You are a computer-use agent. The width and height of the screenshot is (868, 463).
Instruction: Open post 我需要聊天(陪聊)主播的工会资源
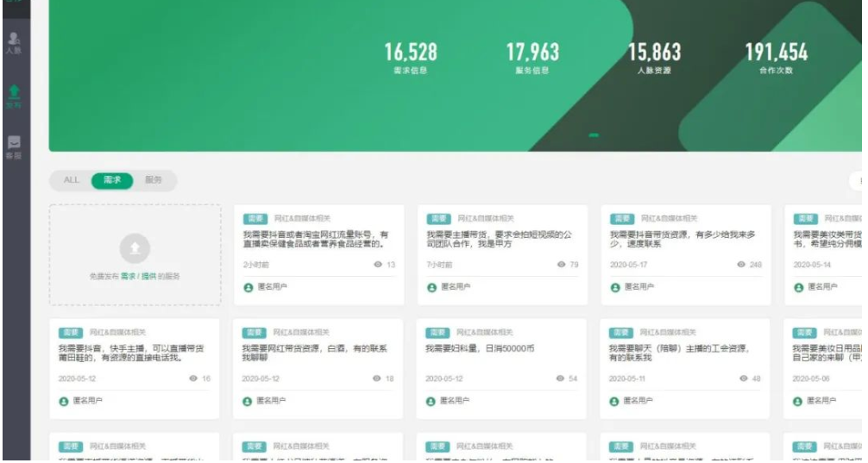[679, 353]
